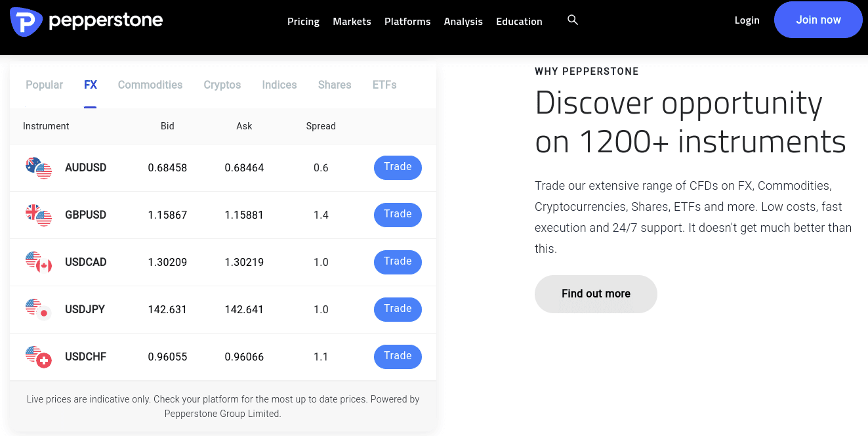Select the Cryptos tab
The width and height of the screenshot is (868, 436).
tap(222, 85)
